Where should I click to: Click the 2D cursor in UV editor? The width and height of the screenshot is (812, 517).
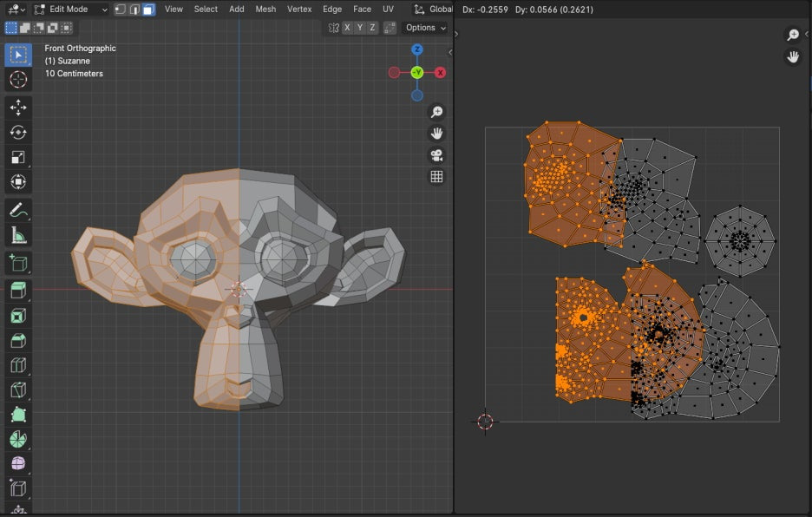(x=485, y=422)
